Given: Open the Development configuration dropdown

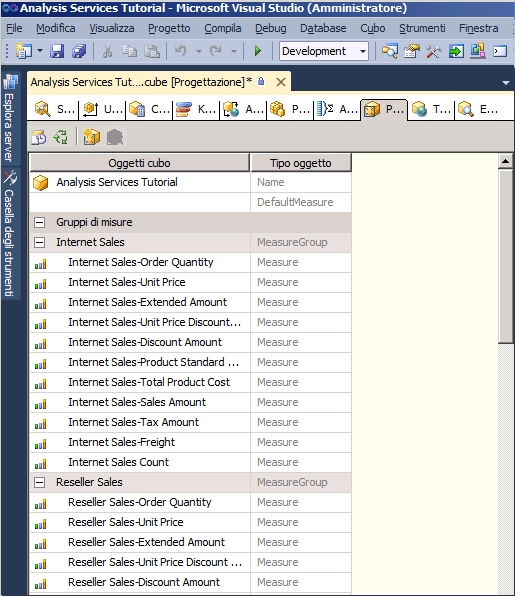Looking at the screenshot, I should [363, 51].
